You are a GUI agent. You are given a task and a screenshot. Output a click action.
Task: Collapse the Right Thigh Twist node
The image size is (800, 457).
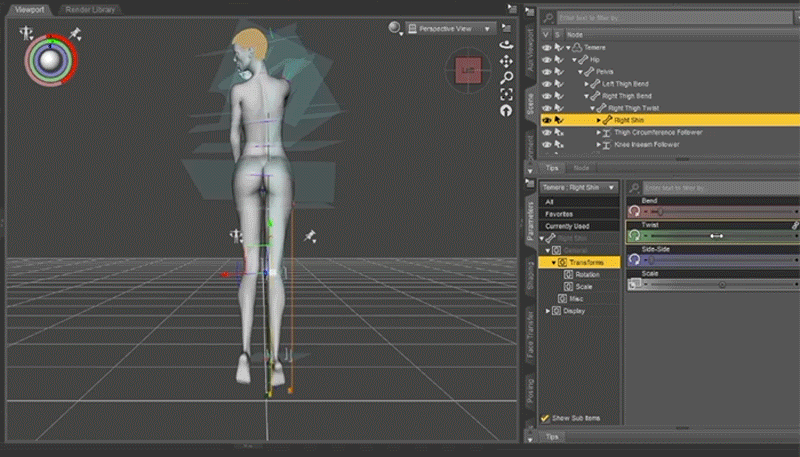pyautogui.click(x=592, y=108)
